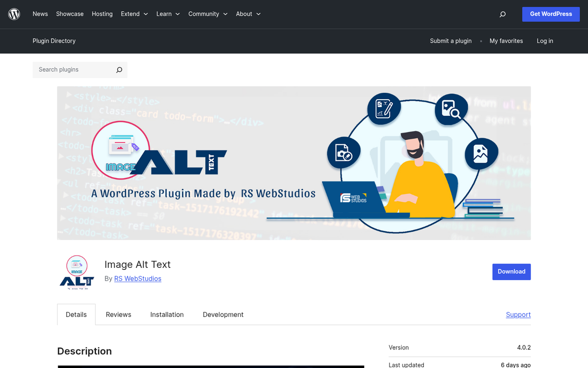Visit the RS WebStudios author link
Viewport: 588px width, 368px height.
pos(138,278)
